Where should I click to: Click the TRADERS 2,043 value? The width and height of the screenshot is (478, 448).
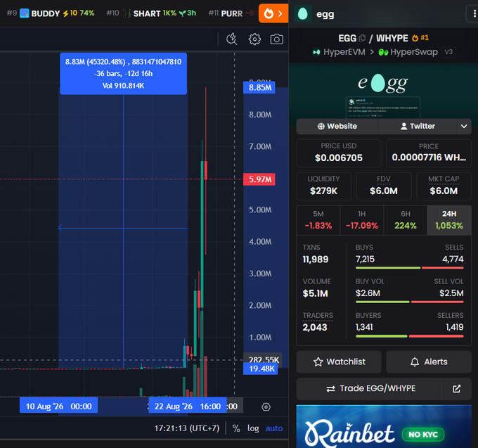(315, 328)
